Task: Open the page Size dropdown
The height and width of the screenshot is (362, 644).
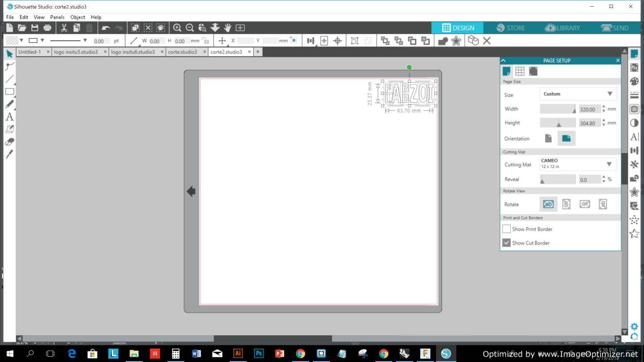Action: point(578,94)
